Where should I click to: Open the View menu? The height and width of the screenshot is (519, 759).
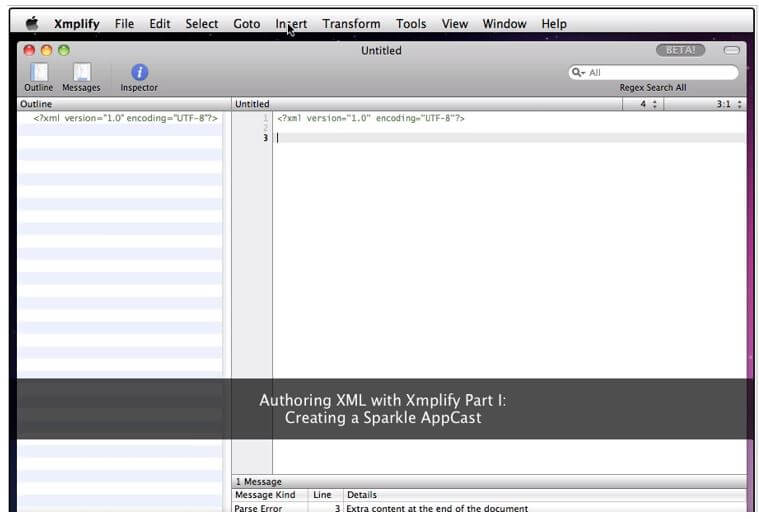[x=455, y=24]
